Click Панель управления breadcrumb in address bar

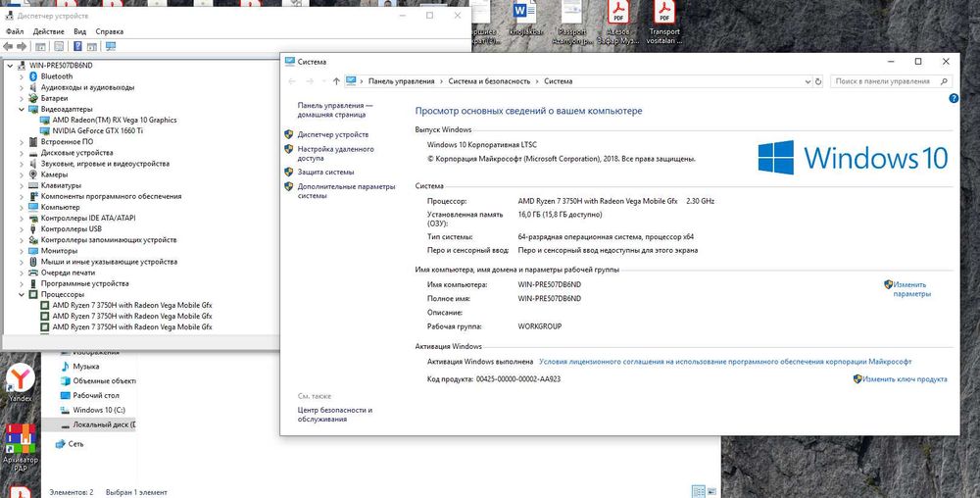(x=401, y=81)
